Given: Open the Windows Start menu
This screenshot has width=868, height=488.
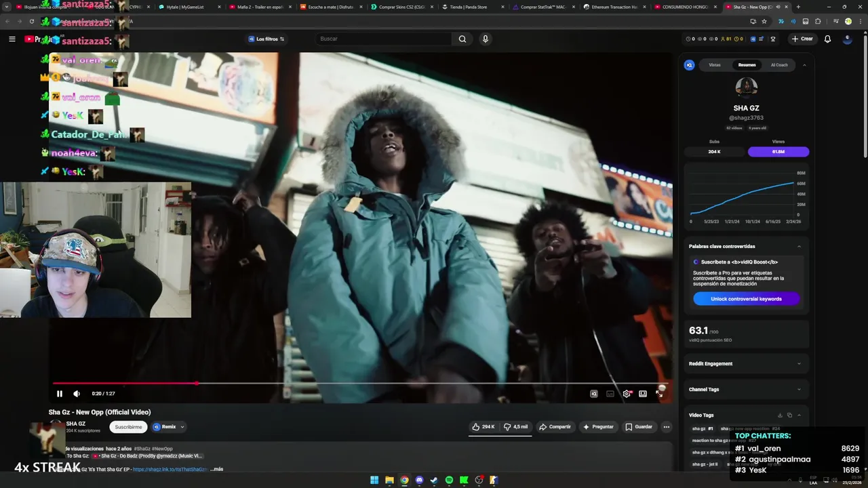Looking at the screenshot, I should (x=374, y=480).
